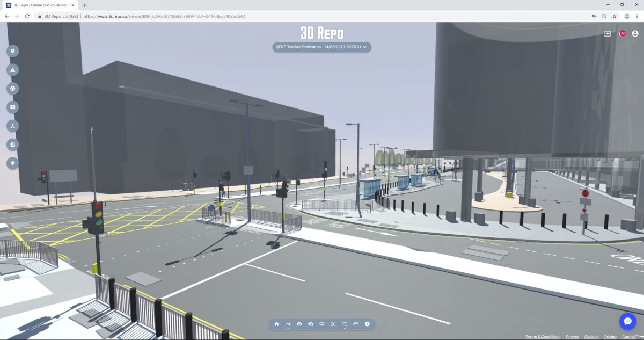The image size is (644, 340).
Task: Open the Pricing footer link
Action: tap(610, 337)
